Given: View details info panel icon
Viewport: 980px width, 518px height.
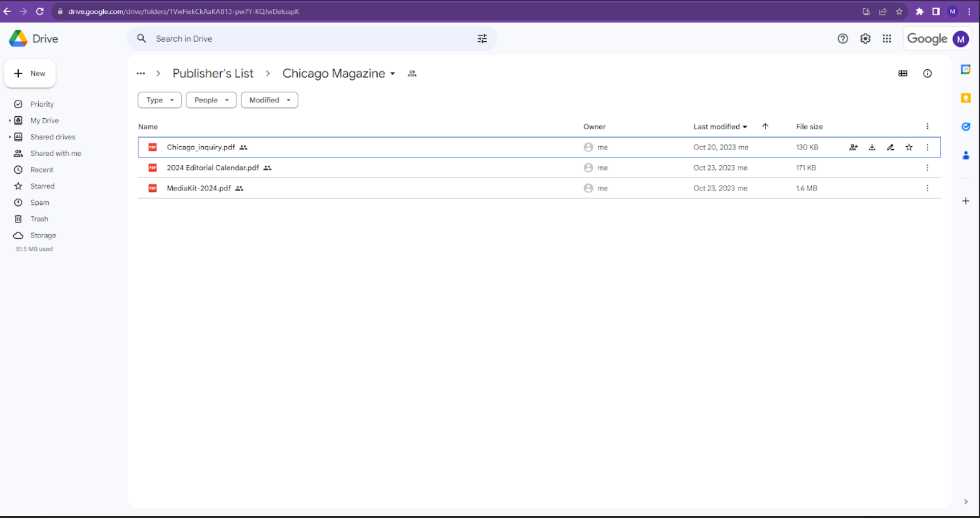Looking at the screenshot, I should (927, 73).
